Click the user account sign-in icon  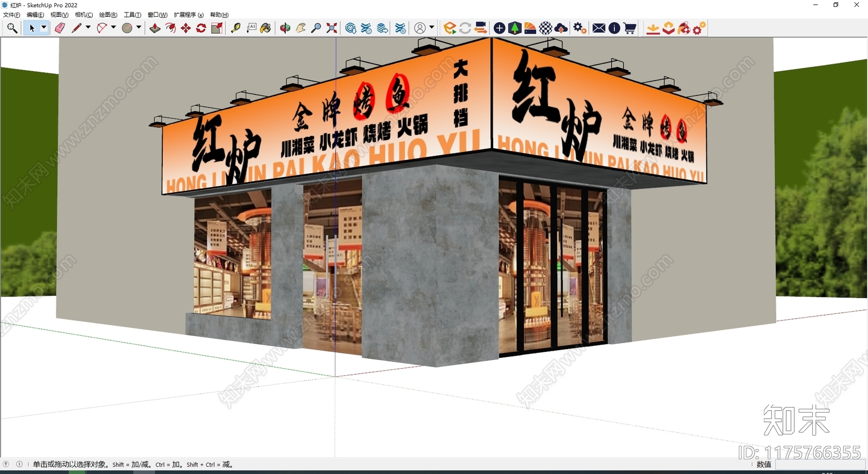pos(420,28)
